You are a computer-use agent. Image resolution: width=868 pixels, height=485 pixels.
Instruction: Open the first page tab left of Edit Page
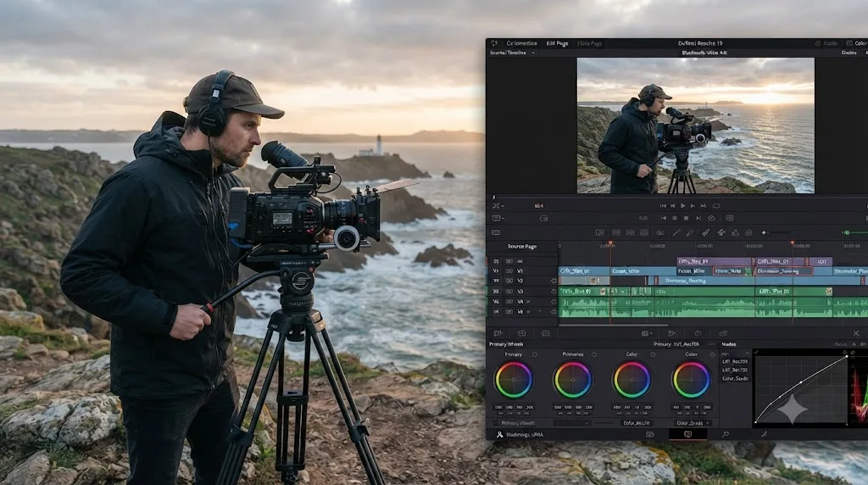click(521, 43)
